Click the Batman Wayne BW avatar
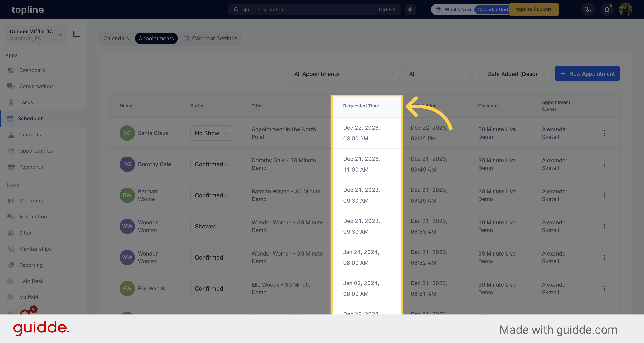 tap(127, 195)
